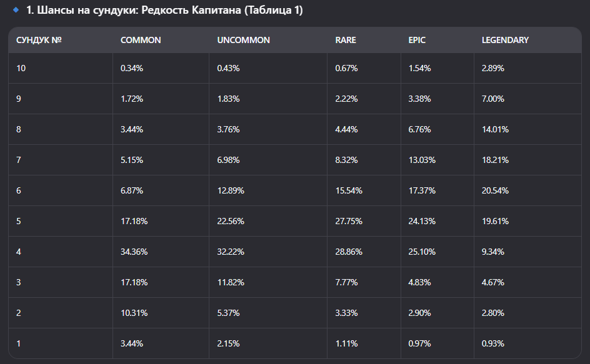Click the 25.10% EPIC cell
Image resolution: width=590 pixels, height=364 pixels.
(422, 252)
